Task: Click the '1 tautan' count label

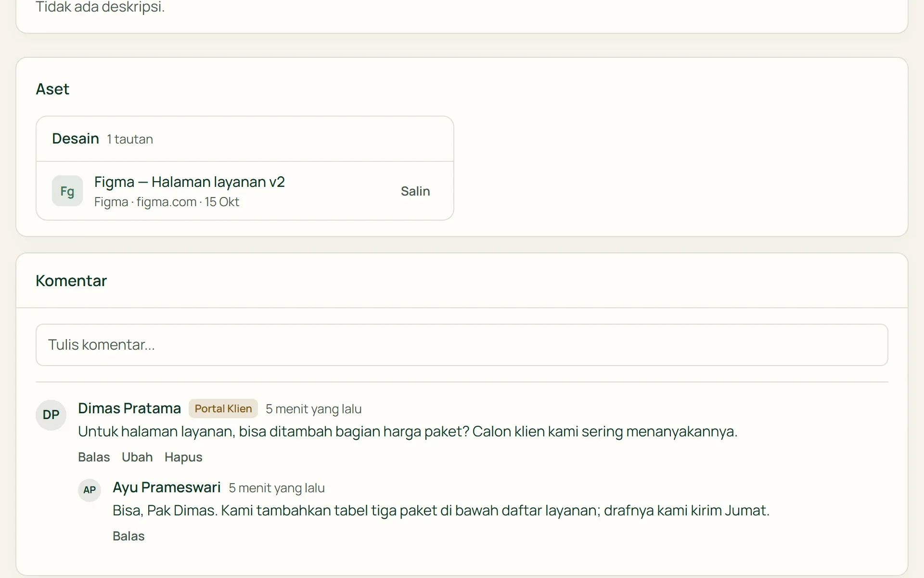Action: (x=130, y=139)
